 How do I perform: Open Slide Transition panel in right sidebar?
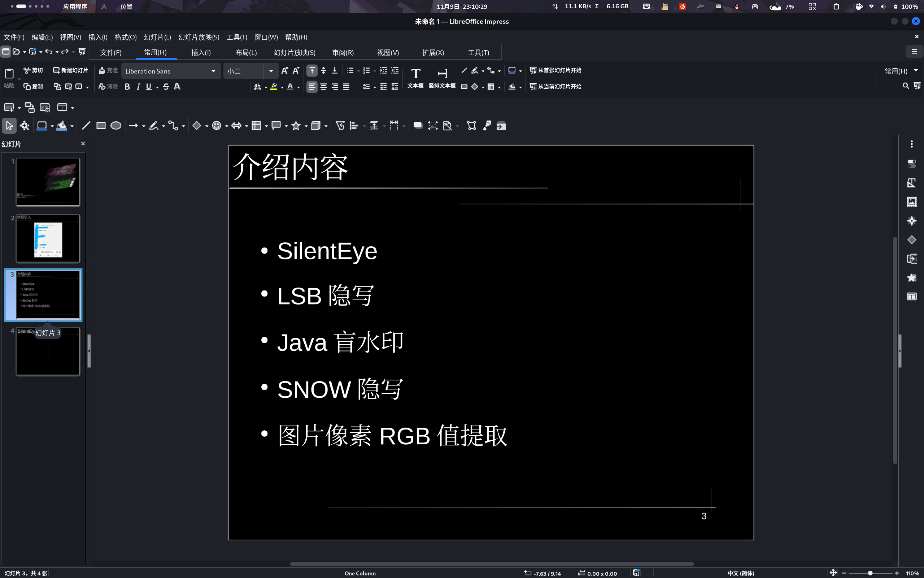(x=911, y=259)
